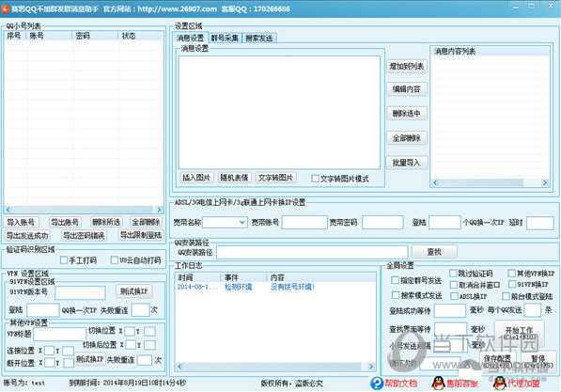
Task: Click the 删除所选 button
Action: (106, 222)
